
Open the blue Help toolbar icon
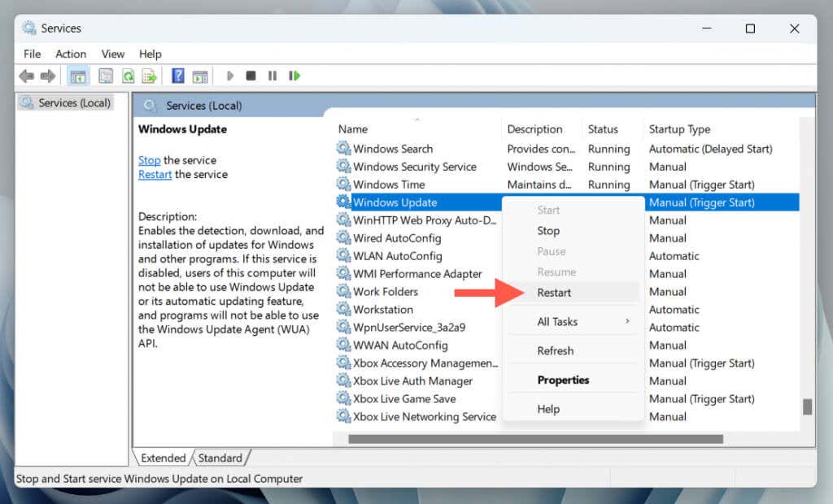[178, 76]
